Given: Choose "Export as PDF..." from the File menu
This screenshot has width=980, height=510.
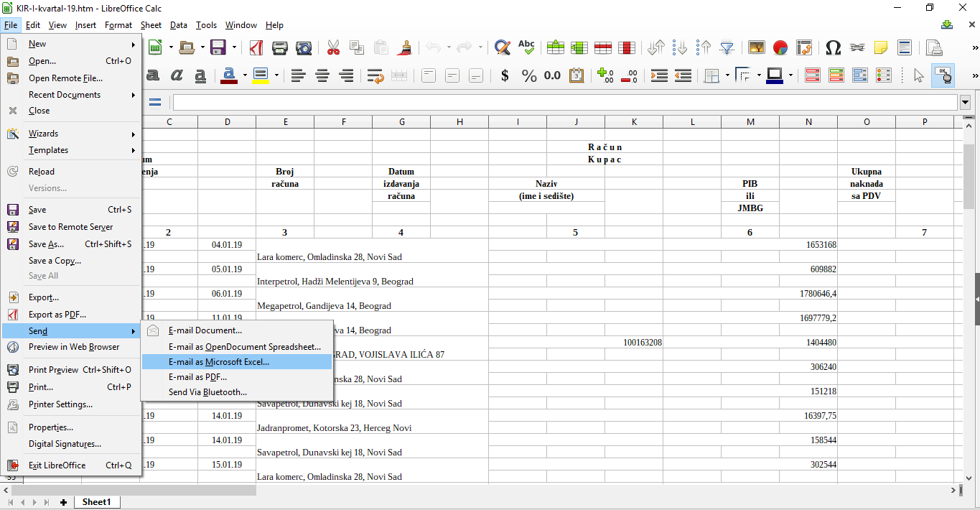Looking at the screenshot, I should [x=57, y=315].
